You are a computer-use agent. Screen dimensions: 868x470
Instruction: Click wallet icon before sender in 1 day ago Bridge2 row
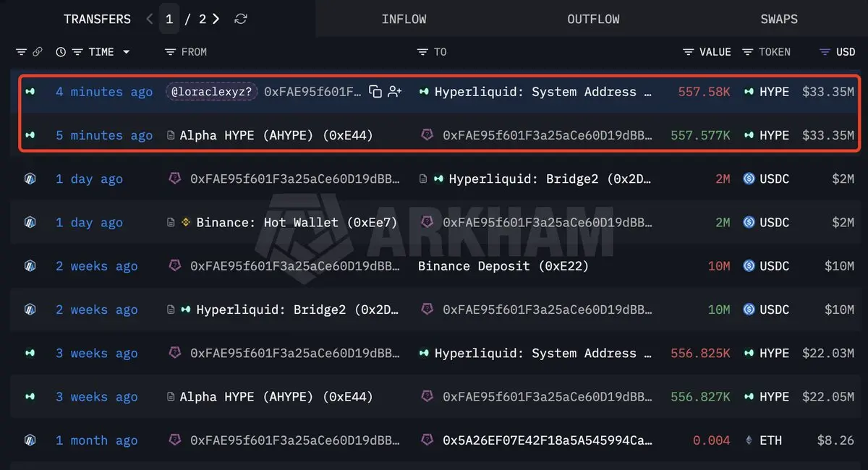[x=174, y=179]
